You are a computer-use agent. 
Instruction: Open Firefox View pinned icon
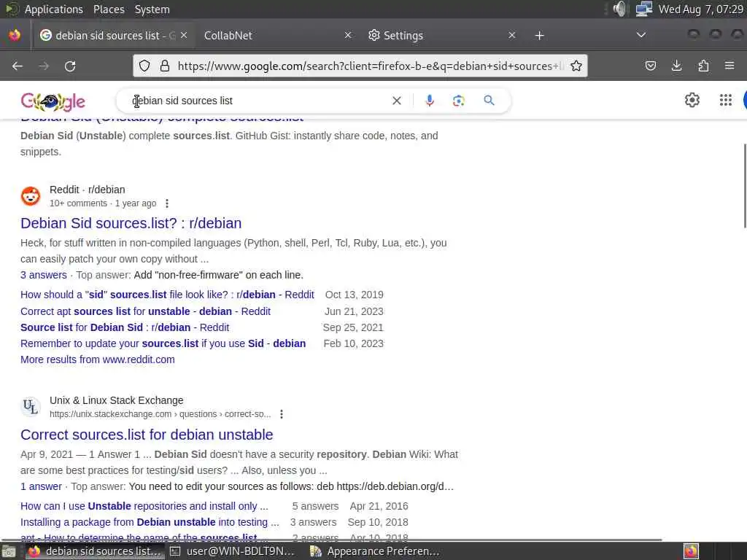pyautogui.click(x=15, y=35)
